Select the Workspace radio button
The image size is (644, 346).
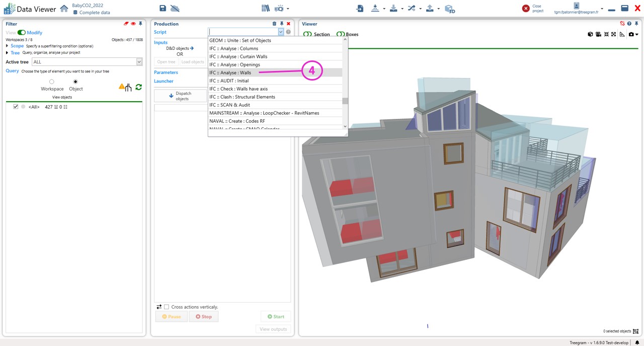point(52,82)
